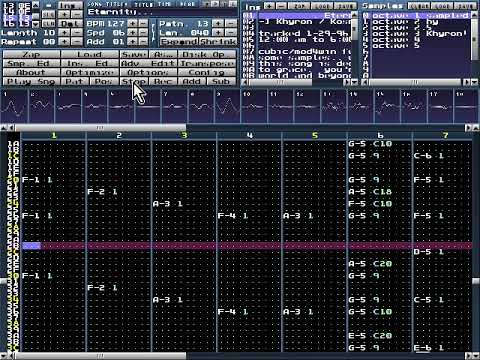
Task: Open the About dialog
Action: point(31,72)
